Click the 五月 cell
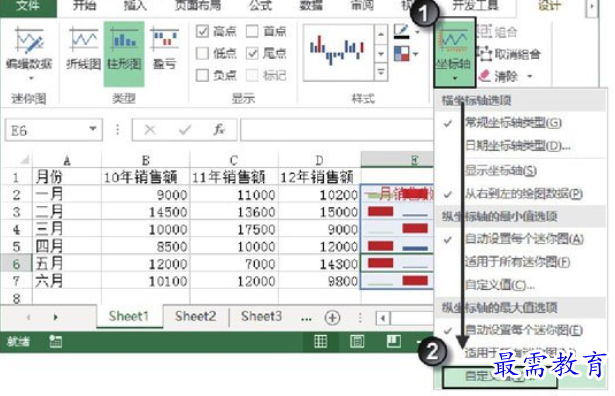 coord(67,263)
